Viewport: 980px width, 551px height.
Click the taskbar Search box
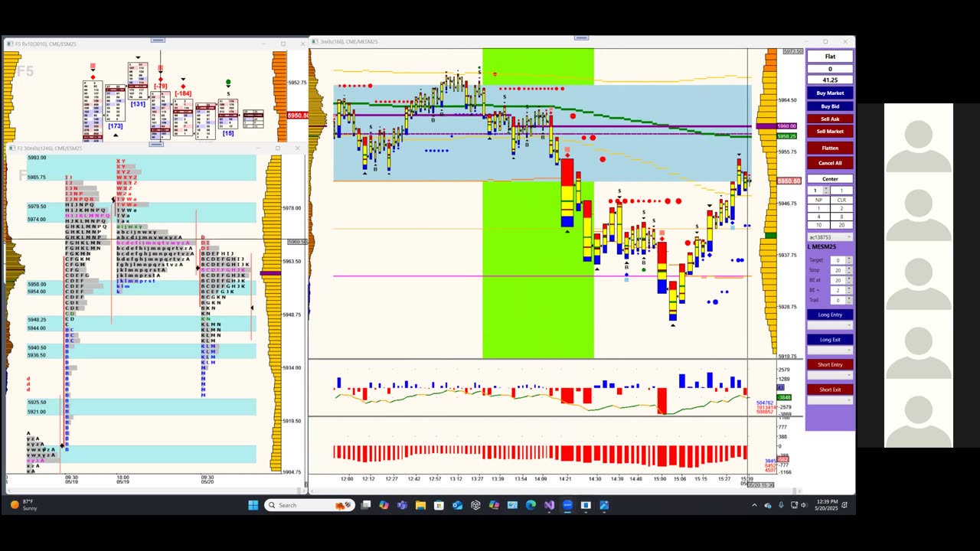[309, 505]
